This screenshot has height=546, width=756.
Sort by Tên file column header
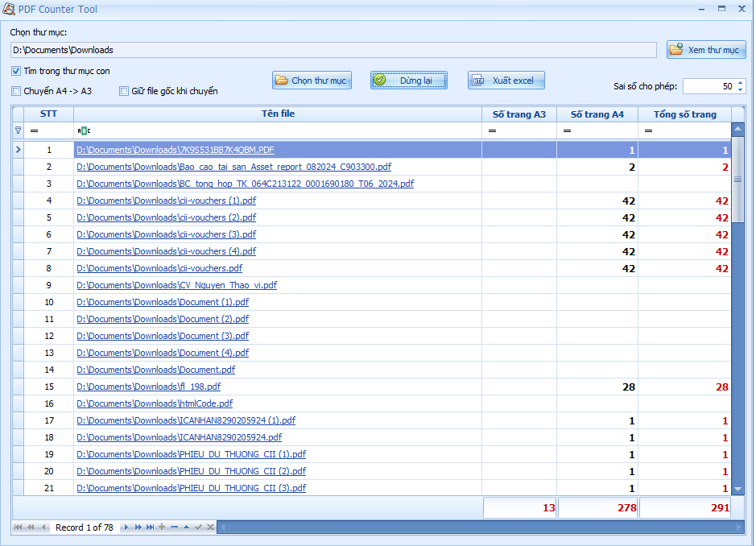coord(278,114)
